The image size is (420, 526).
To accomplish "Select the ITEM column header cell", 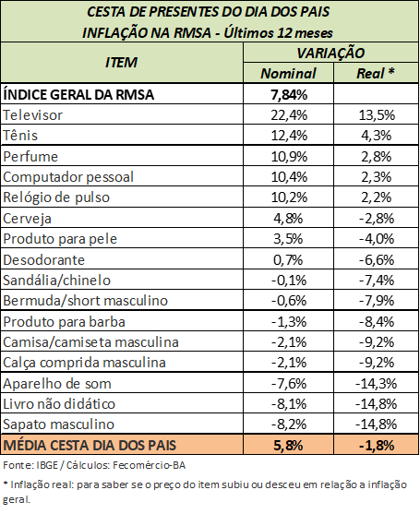I will pos(122,63).
